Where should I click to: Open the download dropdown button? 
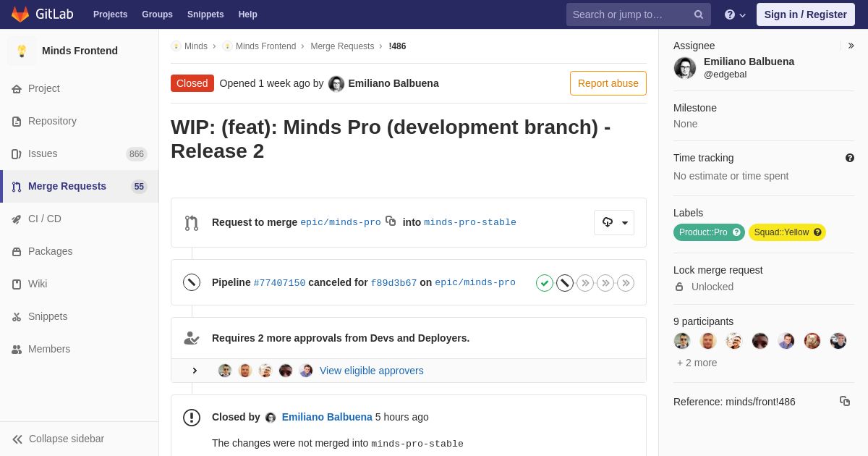pos(614,222)
